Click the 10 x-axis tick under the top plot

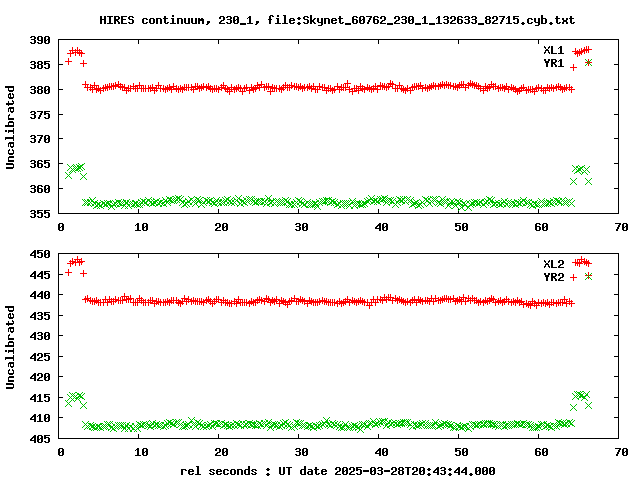[x=141, y=227]
